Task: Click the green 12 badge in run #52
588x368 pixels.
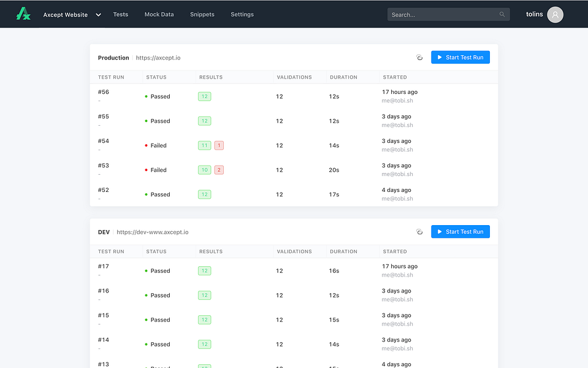Action: tap(204, 194)
